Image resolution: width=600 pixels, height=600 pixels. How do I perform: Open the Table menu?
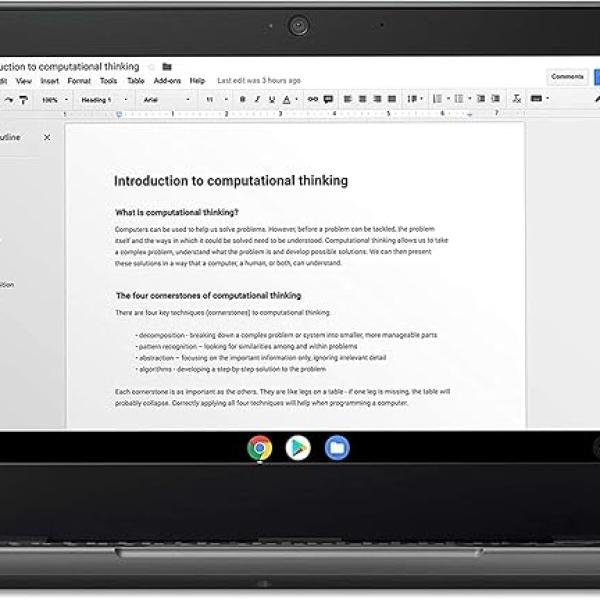coord(135,81)
